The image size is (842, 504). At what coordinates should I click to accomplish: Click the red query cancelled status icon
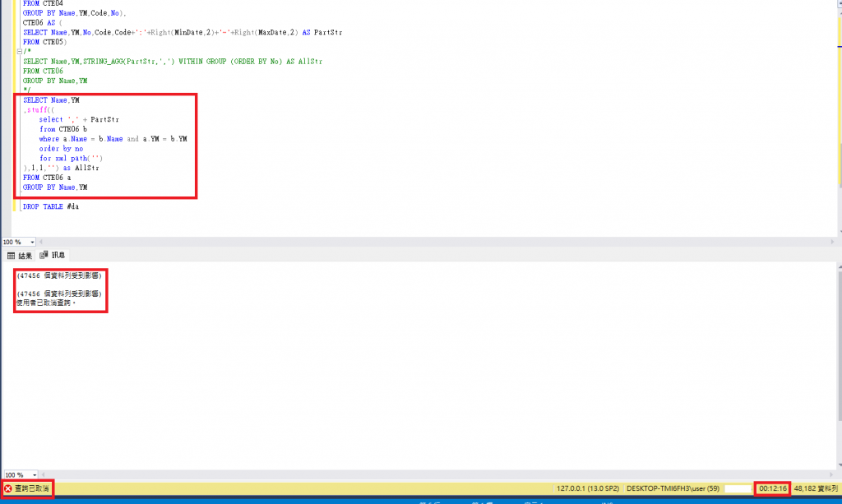point(8,488)
